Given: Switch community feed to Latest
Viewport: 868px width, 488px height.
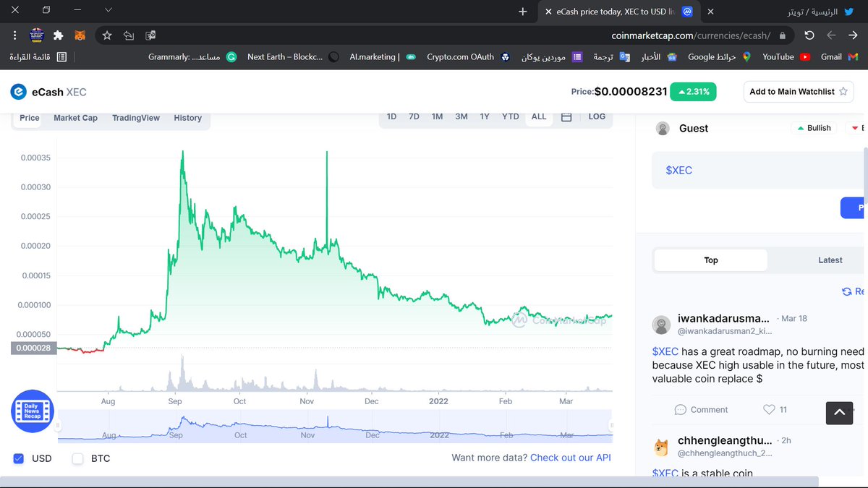Looking at the screenshot, I should (830, 260).
